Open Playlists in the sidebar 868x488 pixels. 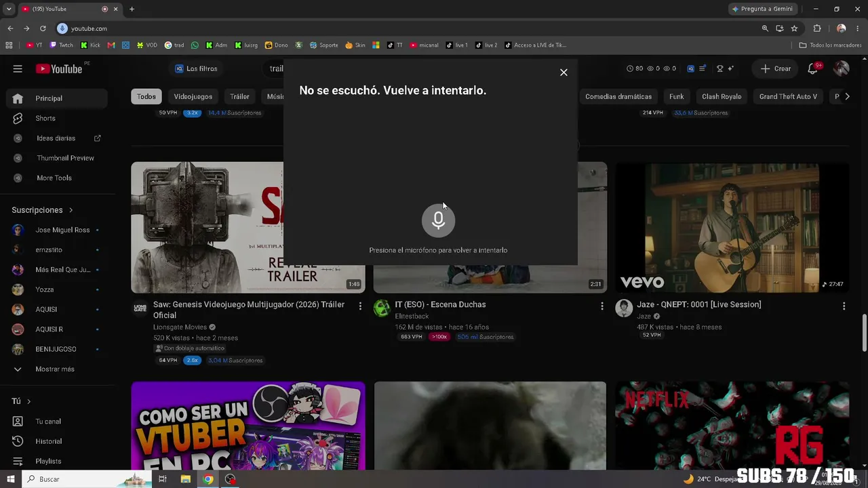pos(57,461)
